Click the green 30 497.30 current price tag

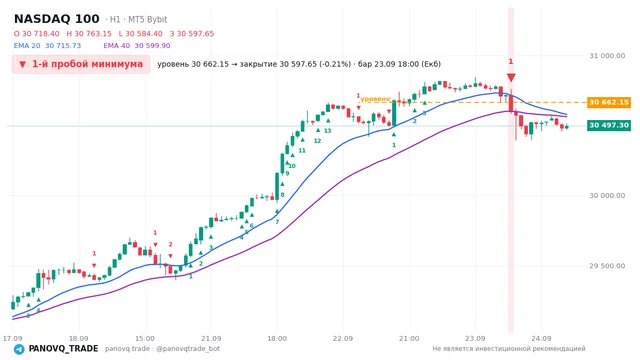[609, 125]
